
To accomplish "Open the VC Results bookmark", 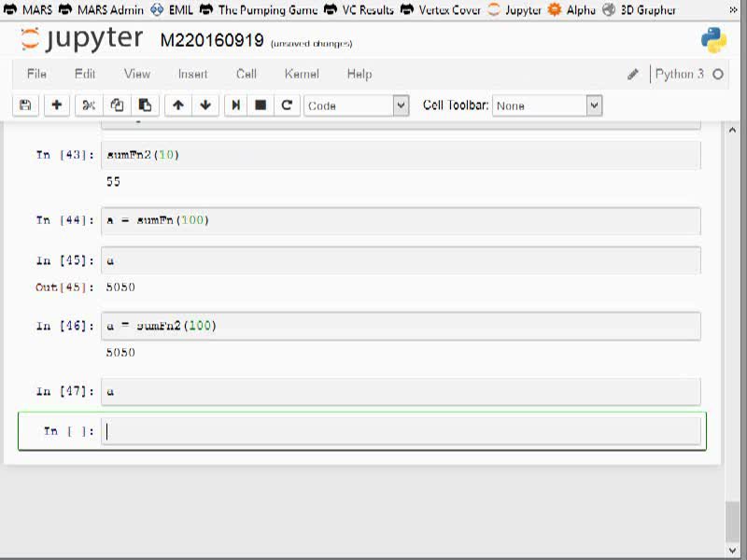I will (359, 9).
